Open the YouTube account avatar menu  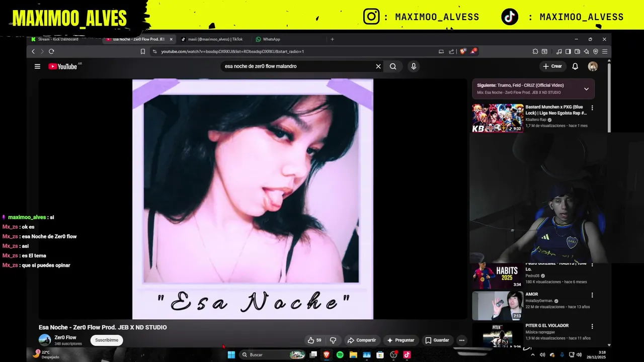pyautogui.click(x=593, y=66)
